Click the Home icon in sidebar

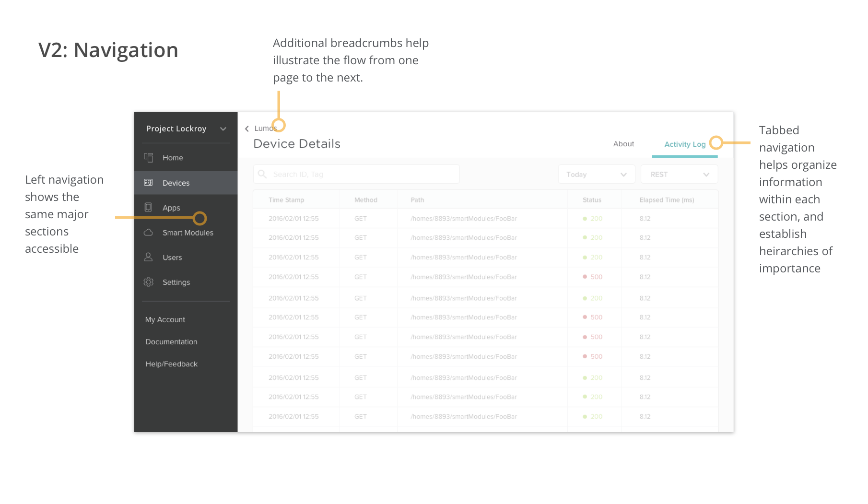pyautogui.click(x=149, y=157)
